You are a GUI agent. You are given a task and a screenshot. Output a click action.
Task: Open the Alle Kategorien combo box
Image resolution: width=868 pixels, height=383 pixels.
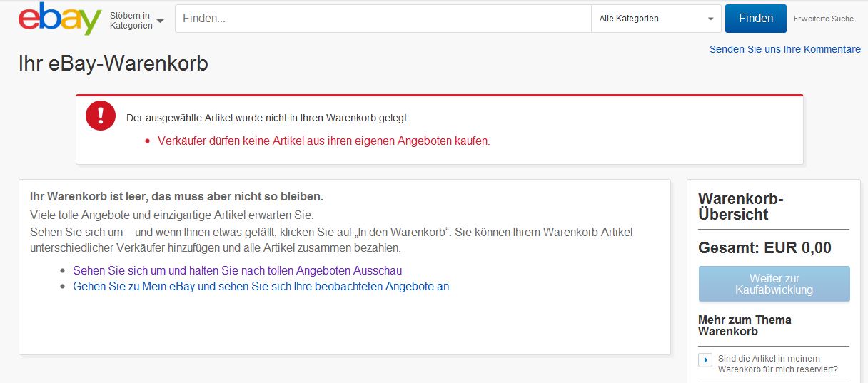click(x=657, y=19)
